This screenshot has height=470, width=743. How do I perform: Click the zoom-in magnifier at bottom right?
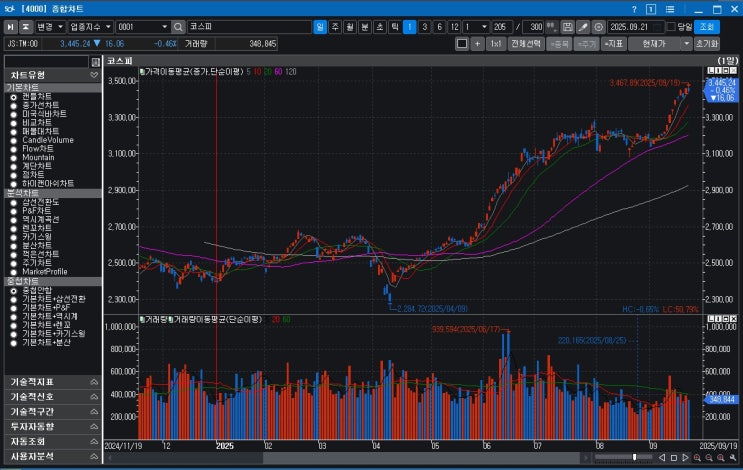tap(697, 457)
